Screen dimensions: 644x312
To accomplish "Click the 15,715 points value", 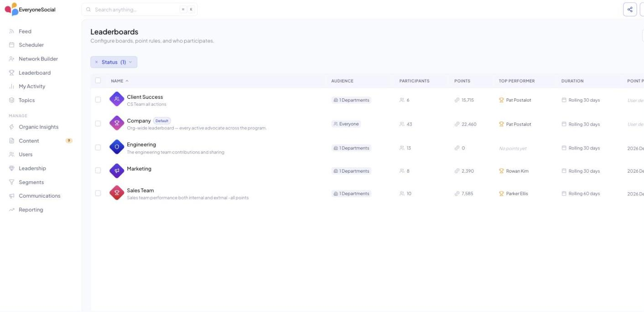I will 467,100.
